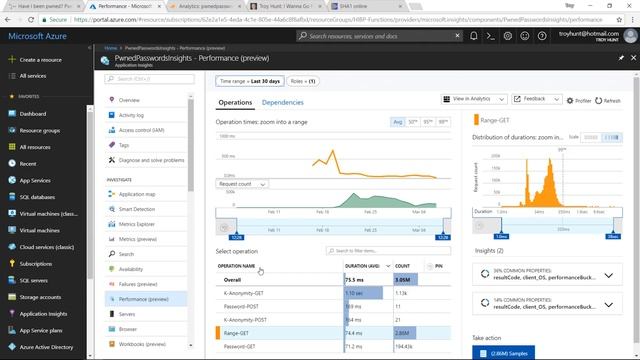The image size is (640, 360).
Task: Go to the Home breadcrumb link
Action: 110,48
